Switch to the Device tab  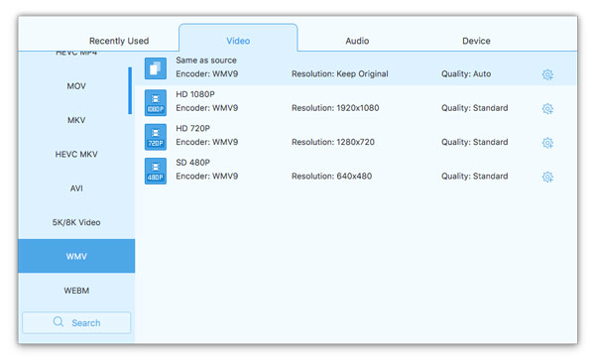coord(476,41)
